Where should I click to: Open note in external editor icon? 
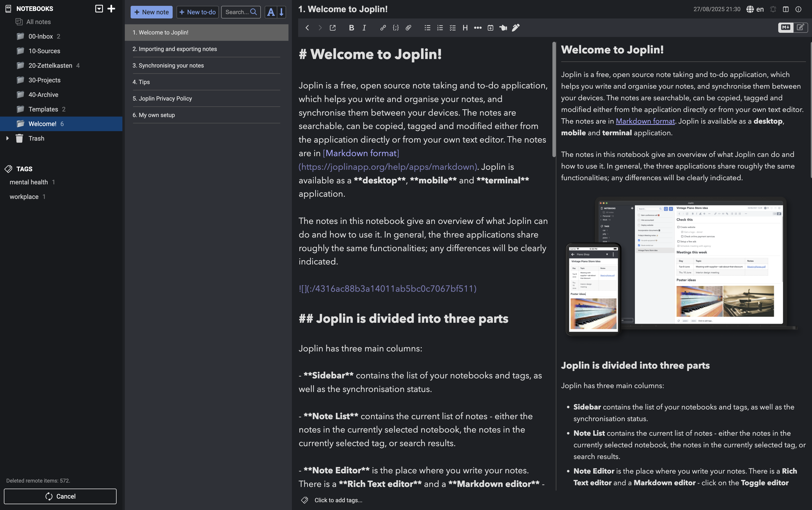point(332,28)
